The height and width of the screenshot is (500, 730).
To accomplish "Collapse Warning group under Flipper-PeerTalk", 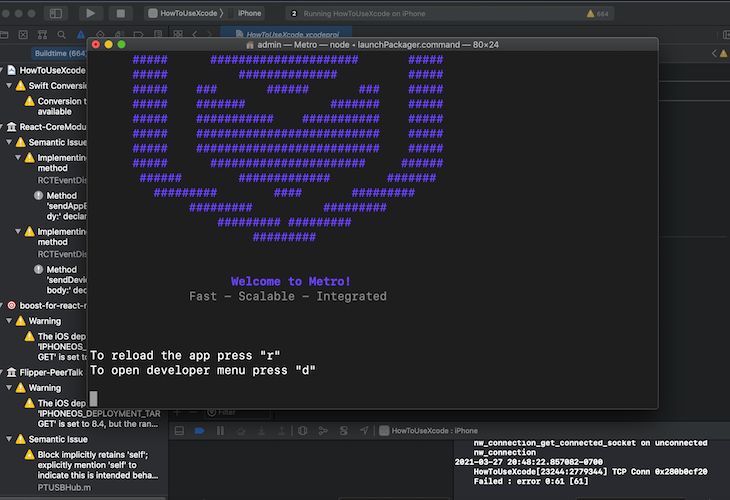I will click(x=9, y=388).
